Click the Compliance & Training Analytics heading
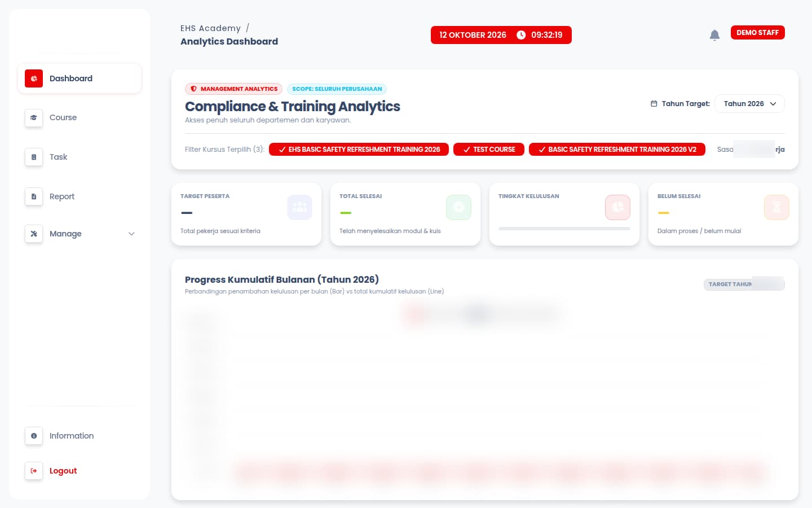 point(293,106)
